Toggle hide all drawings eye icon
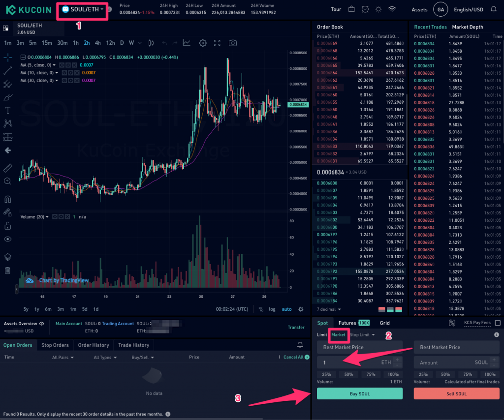Viewport: 504px width, 420px height. point(8,239)
